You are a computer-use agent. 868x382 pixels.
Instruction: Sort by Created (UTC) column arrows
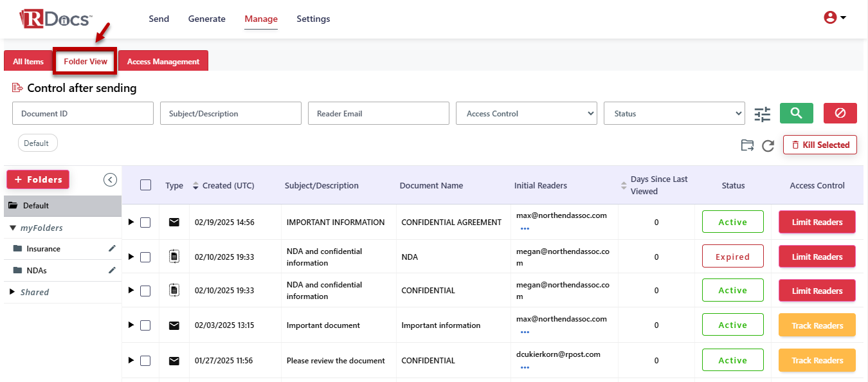click(196, 186)
